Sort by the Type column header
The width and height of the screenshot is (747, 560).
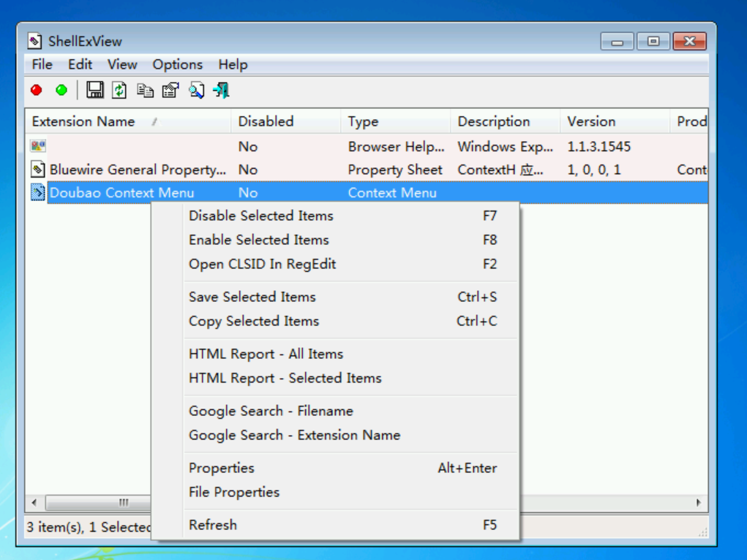click(395, 121)
